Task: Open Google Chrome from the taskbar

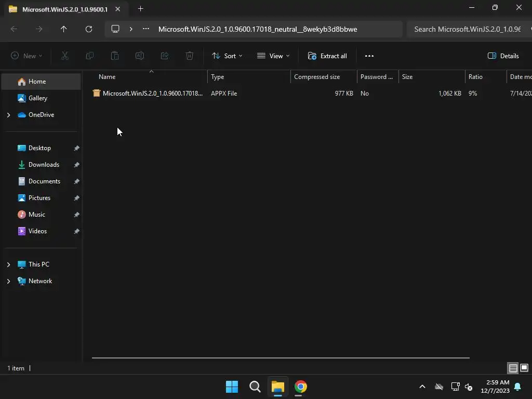Action: (x=301, y=387)
